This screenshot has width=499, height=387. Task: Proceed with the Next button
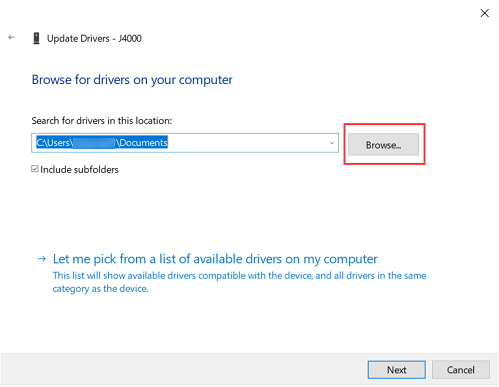tap(396, 370)
